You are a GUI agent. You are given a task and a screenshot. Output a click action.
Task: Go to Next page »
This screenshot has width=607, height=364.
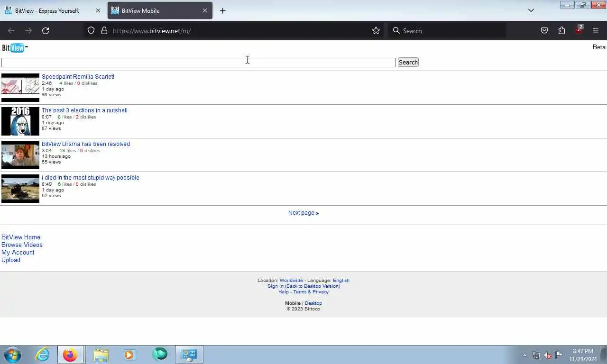pyautogui.click(x=303, y=213)
